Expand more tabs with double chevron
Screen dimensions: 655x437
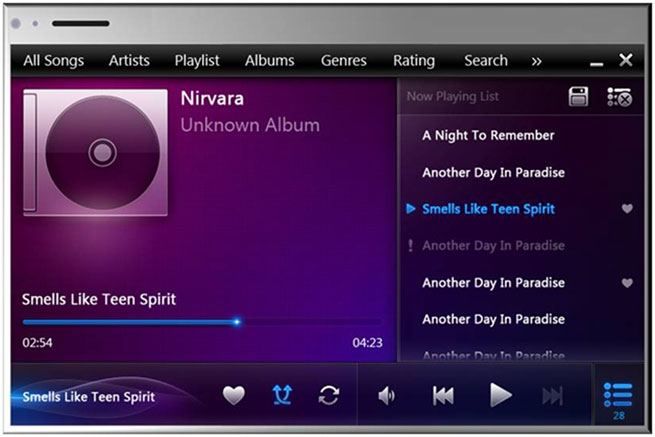[x=536, y=62]
